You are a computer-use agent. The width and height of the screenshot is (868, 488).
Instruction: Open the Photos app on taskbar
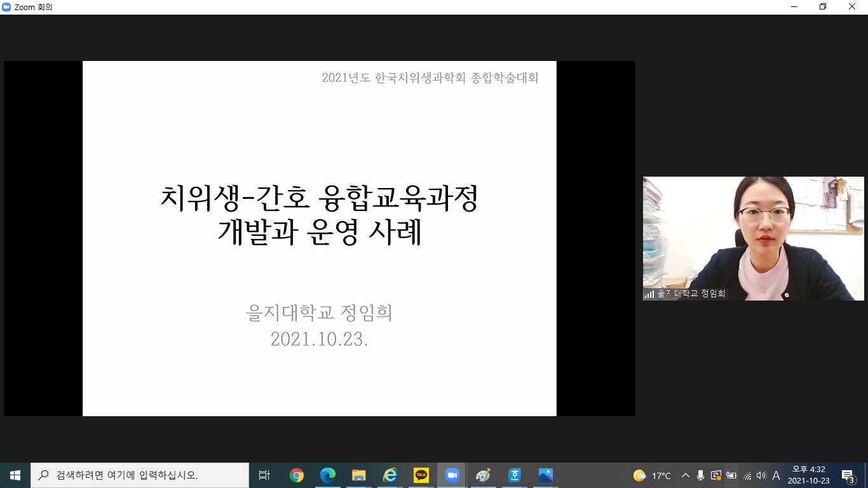[546, 475]
